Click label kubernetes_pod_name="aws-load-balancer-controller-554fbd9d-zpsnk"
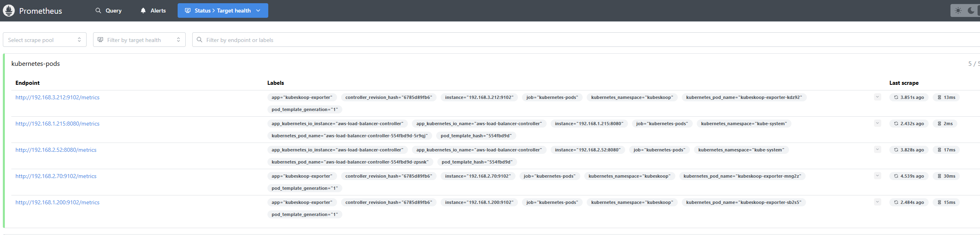Screen dimensions: 980x235 (350, 162)
